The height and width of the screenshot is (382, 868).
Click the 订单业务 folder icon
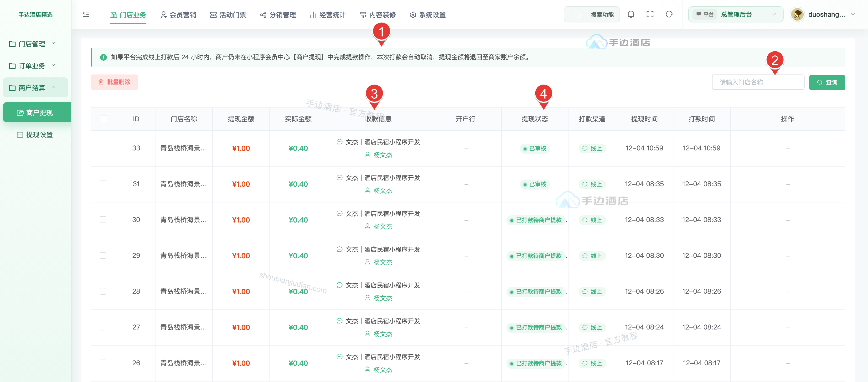(x=12, y=66)
